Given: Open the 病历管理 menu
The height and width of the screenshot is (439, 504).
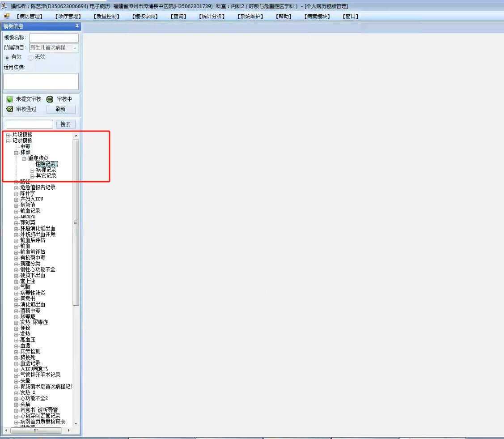Looking at the screenshot, I should click(30, 17).
